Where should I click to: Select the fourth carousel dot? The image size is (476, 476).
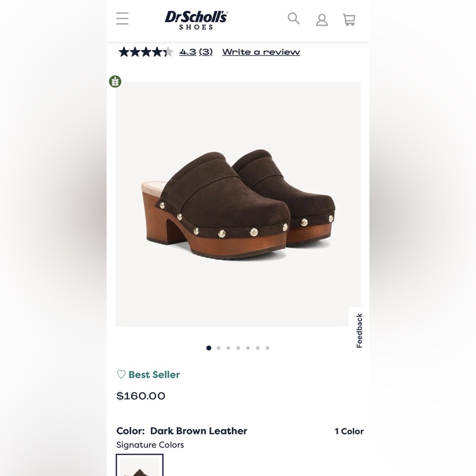click(x=238, y=348)
